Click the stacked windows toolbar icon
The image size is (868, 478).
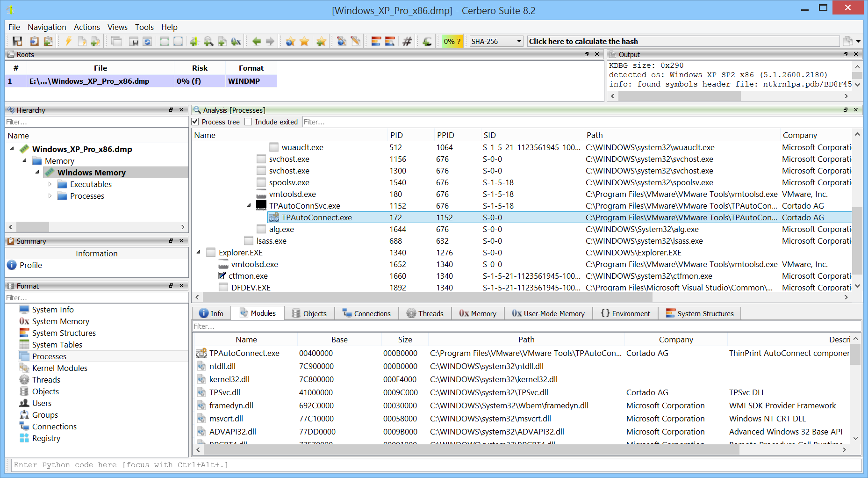coord(116,41)
